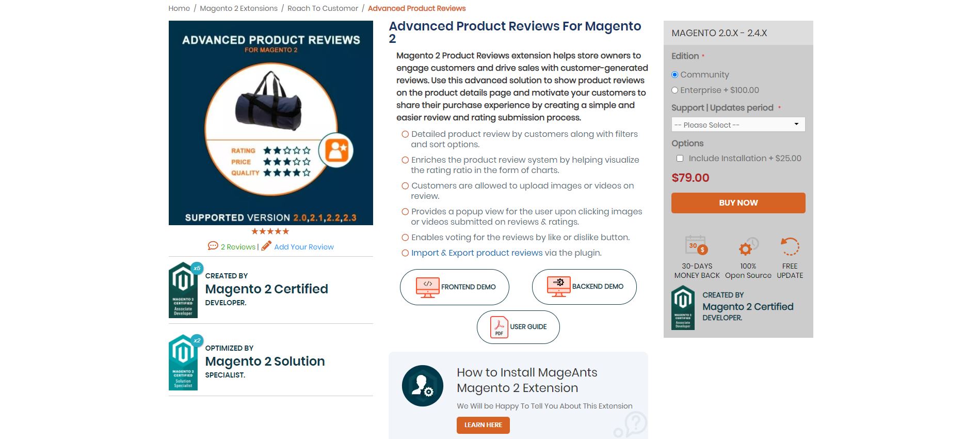Click the backend demo settings monitor icon

click(559, 287)
